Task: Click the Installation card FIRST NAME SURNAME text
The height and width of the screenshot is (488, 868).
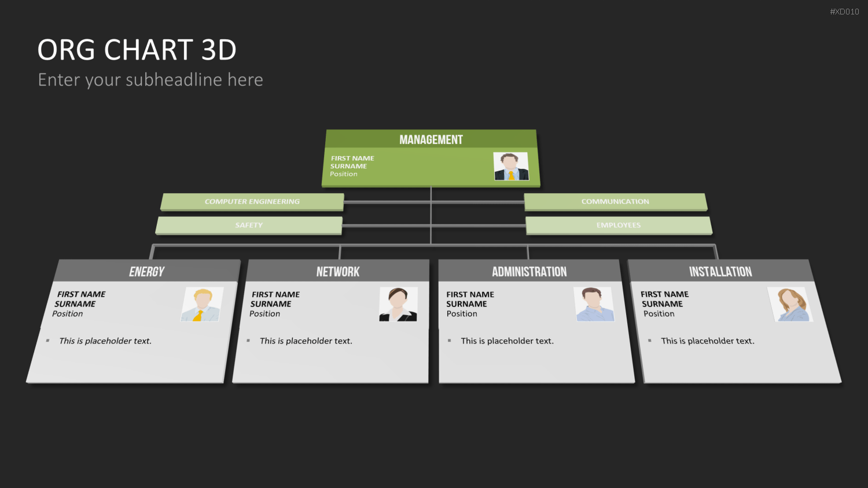Action: (664, 299)
